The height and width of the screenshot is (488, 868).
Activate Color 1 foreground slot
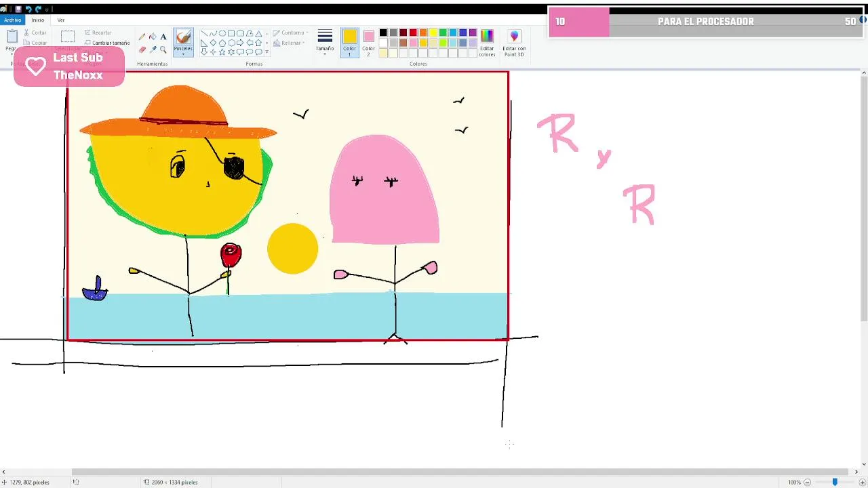coord(349,43)
